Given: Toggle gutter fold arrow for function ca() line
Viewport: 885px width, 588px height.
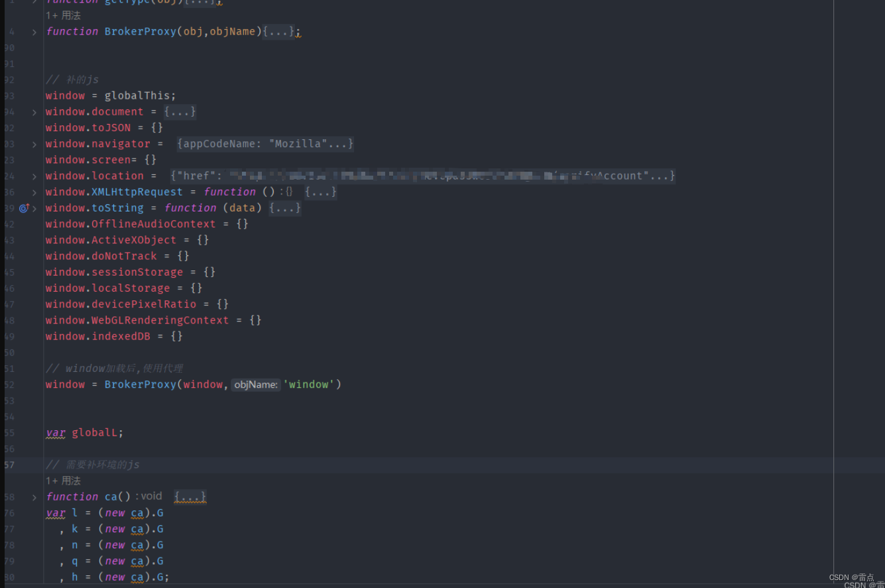Looking at the screenshot, I should [34, 497].
